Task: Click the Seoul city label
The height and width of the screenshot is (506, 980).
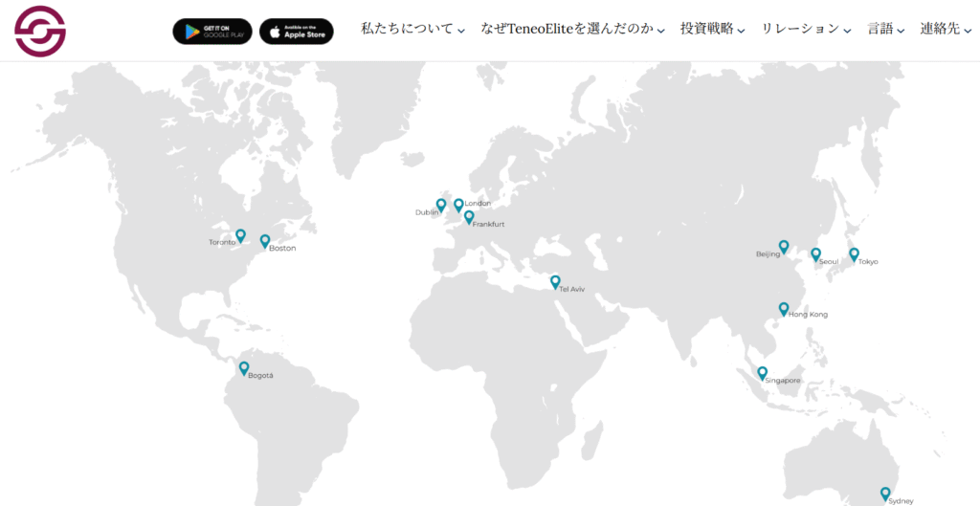Action: coord(829,262)
